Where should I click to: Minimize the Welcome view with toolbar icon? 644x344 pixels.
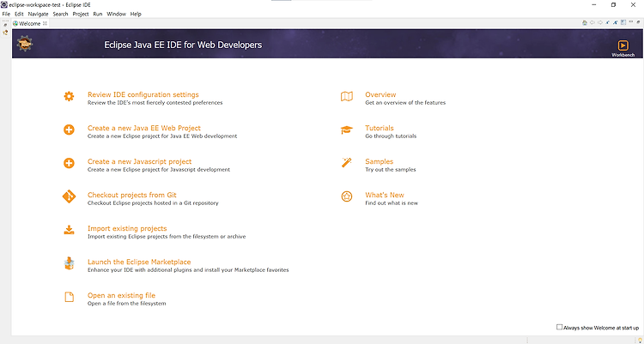tap(631, 21)
